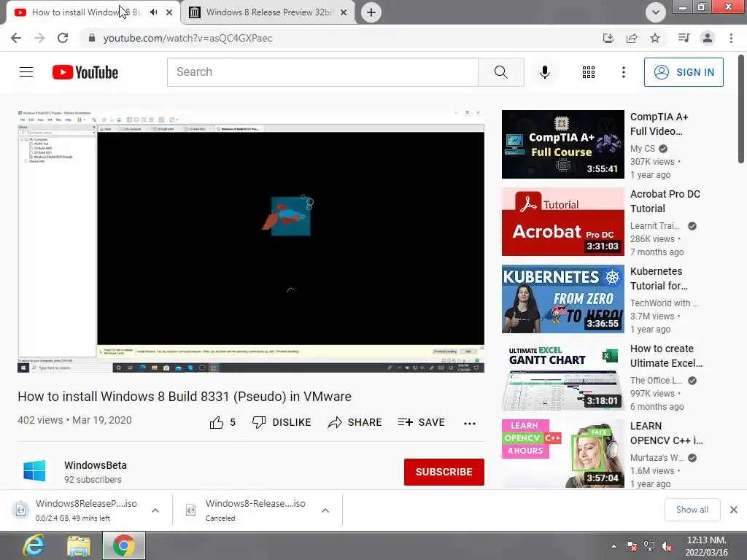Viewport: 747px width, 560px height.
Task: Open the How to create Ultimate Excel title
Action: 666,356
